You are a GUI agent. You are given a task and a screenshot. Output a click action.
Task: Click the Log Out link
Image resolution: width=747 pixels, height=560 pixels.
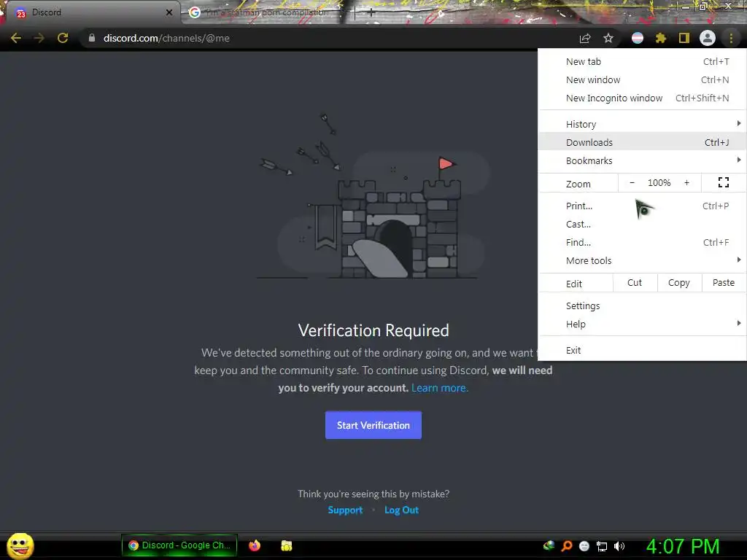[x=401, y=510]
